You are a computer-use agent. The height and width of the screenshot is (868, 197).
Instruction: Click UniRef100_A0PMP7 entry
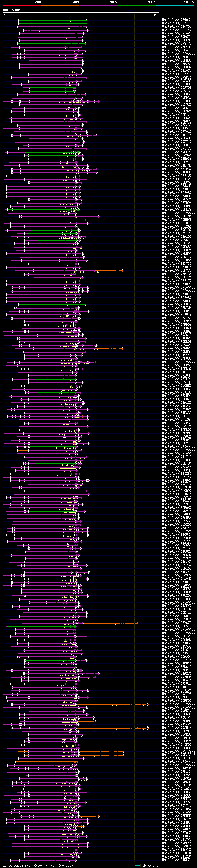[177, 349]
